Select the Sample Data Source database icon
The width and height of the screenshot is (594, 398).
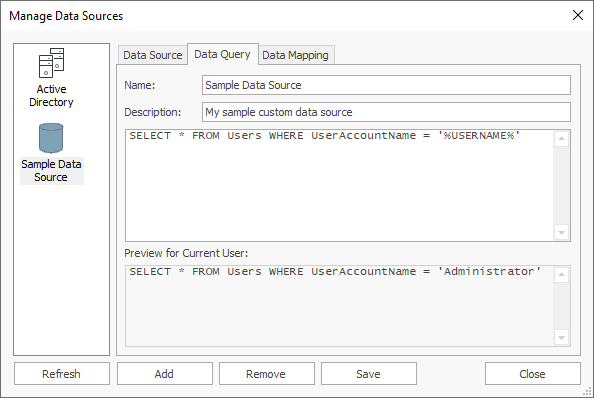tap(51, 138)
